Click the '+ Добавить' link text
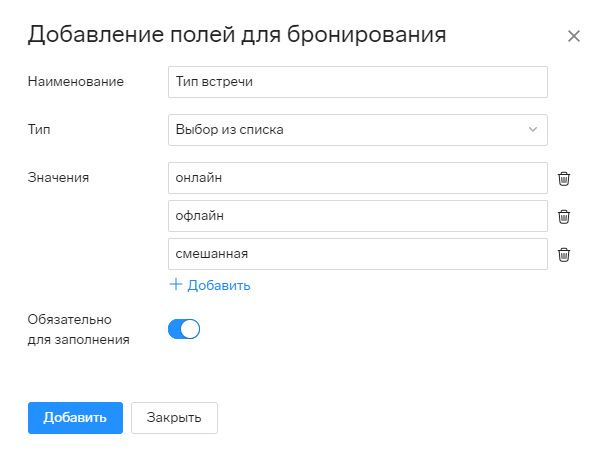This screenshot has height=455, width=595. [219, 285]
